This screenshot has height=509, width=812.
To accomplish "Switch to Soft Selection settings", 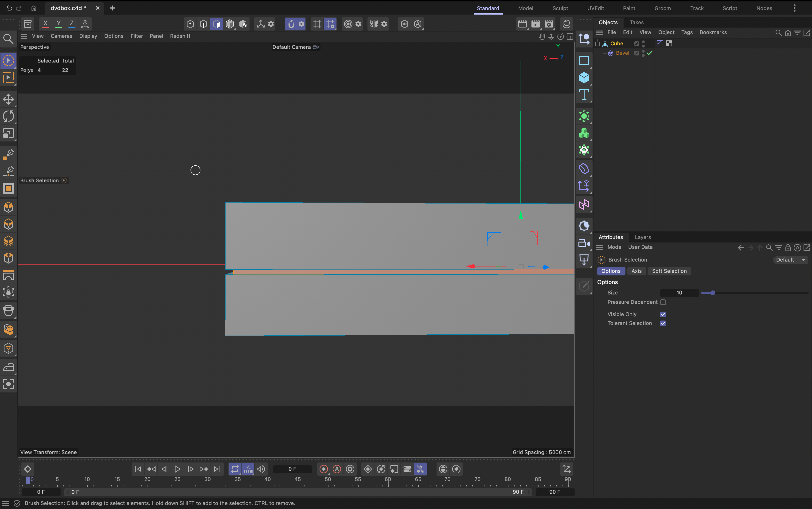I will coord(669,271).
